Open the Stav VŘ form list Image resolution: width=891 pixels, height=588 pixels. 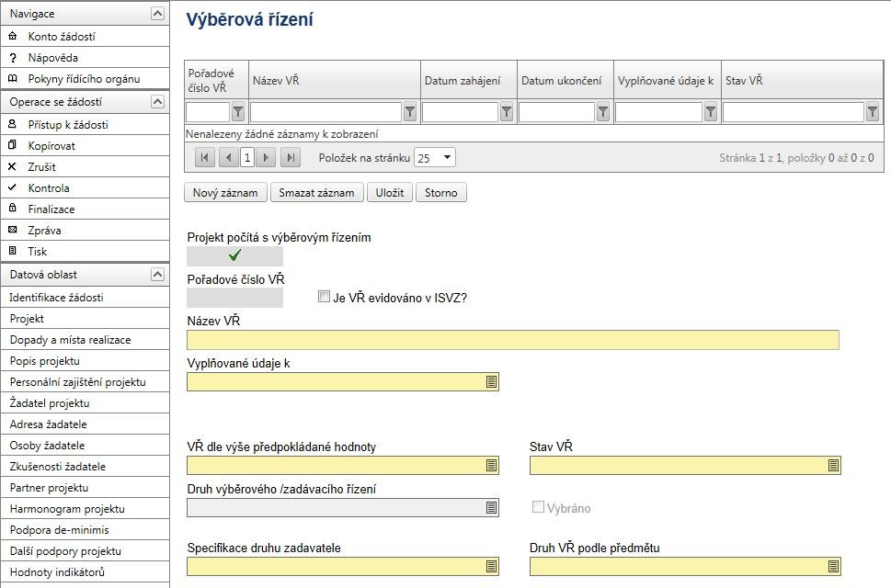pyautogui.click(x=834, y=466)
